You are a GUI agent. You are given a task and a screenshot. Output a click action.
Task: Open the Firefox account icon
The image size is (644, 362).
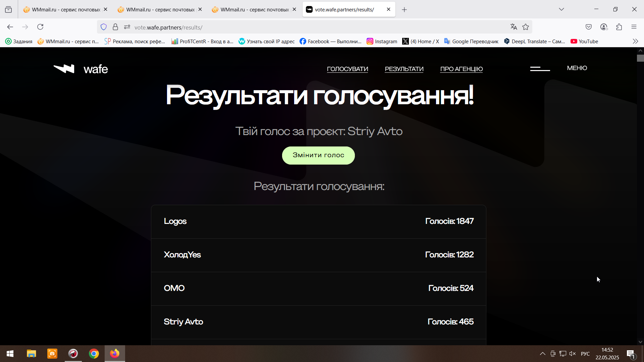tap(604, 27)
